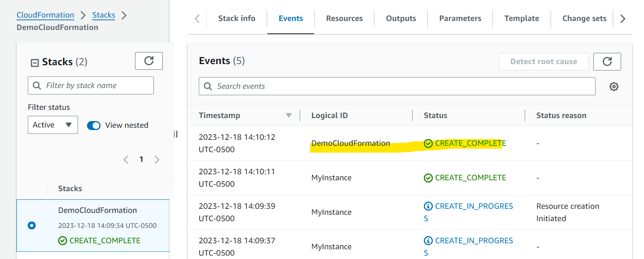644x259 pixels.
Task: Open the Template tab
Action: click(x=522, y=18)
